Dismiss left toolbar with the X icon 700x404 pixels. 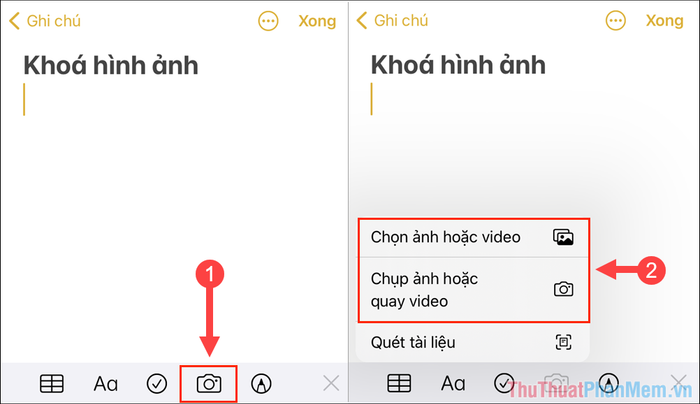(331, 383)
